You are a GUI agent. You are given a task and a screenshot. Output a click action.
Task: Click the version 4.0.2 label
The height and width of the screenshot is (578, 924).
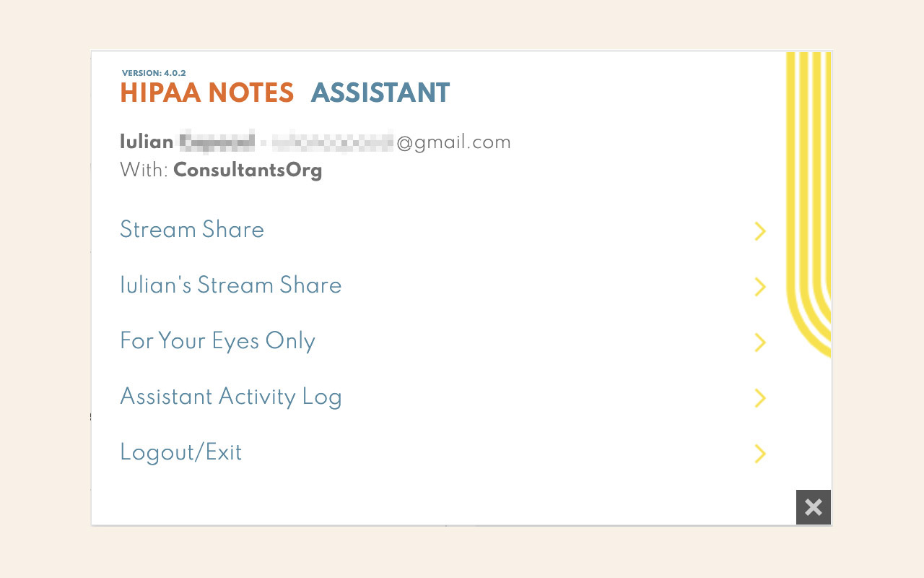[154, 73]
